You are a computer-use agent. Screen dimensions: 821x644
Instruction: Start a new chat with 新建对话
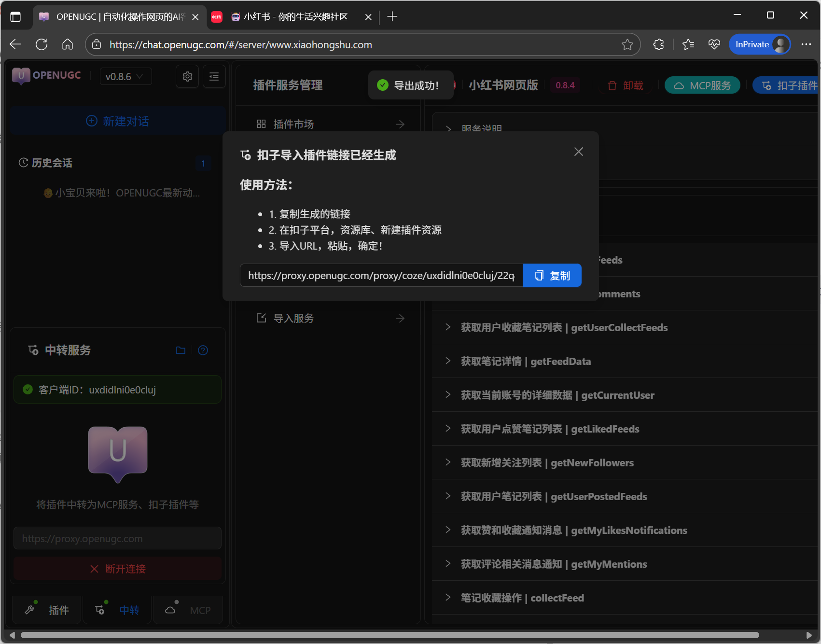[118, 121]
